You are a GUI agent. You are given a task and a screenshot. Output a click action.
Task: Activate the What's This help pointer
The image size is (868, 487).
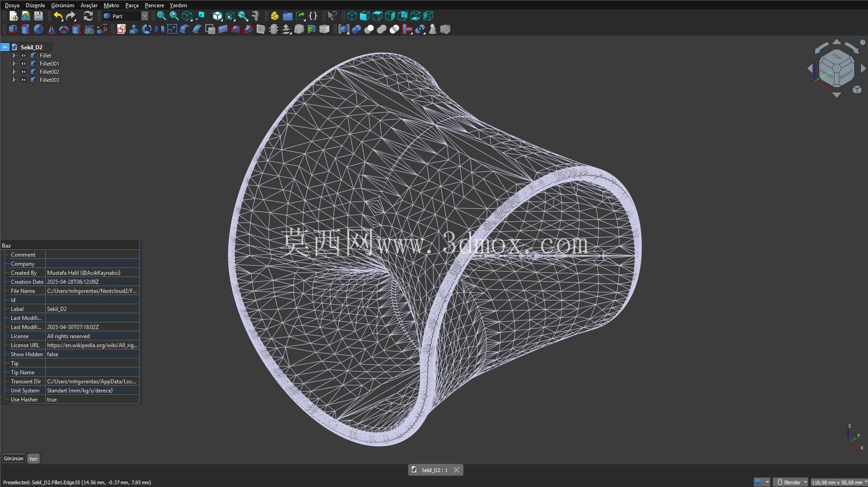[332, 16]
